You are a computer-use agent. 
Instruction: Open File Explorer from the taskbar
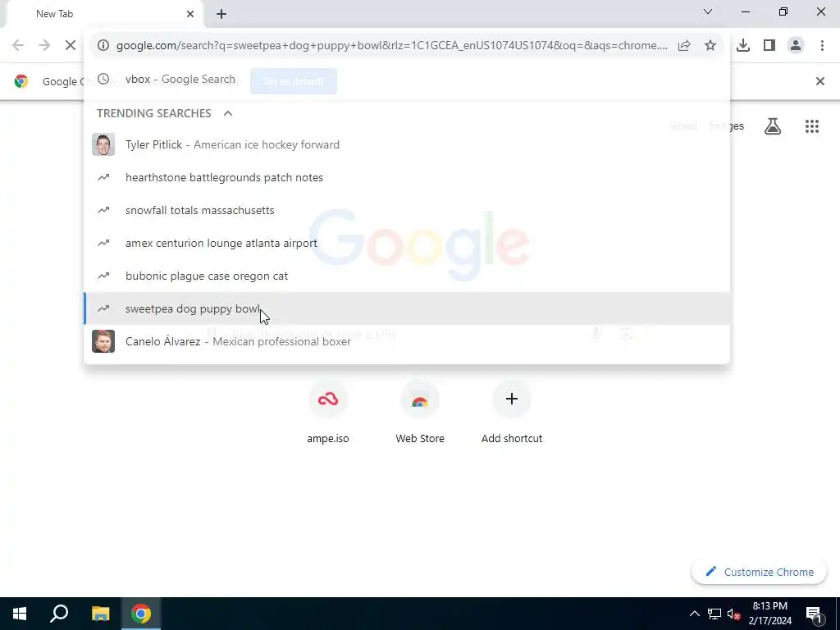click(100, 614)
